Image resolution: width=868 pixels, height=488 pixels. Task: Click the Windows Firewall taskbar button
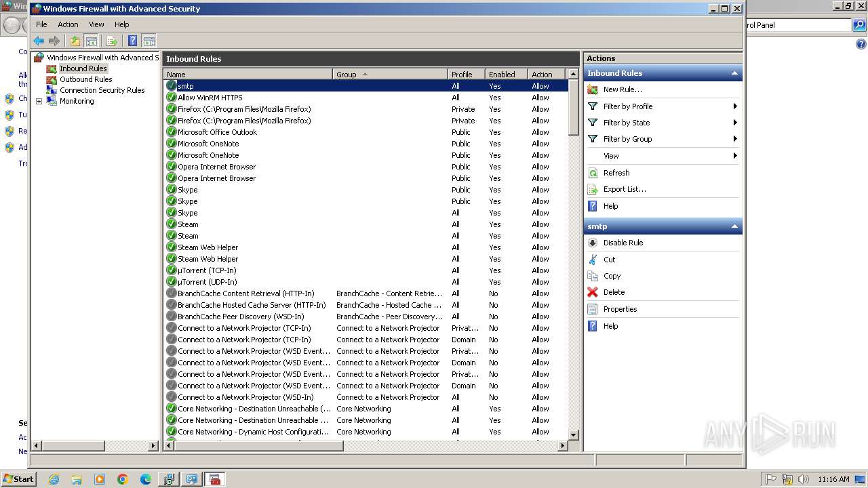pyautogui.click(x=215, y=479)
